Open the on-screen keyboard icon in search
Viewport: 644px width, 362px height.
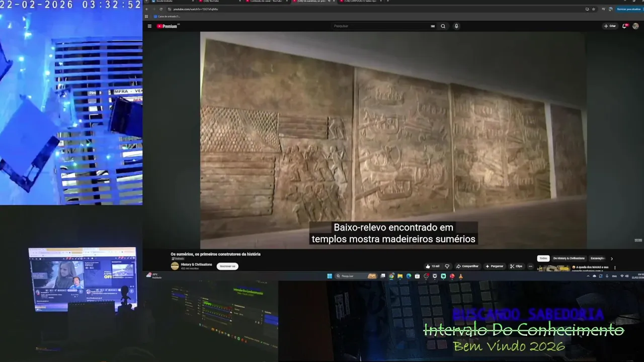(x=433, y=26)
